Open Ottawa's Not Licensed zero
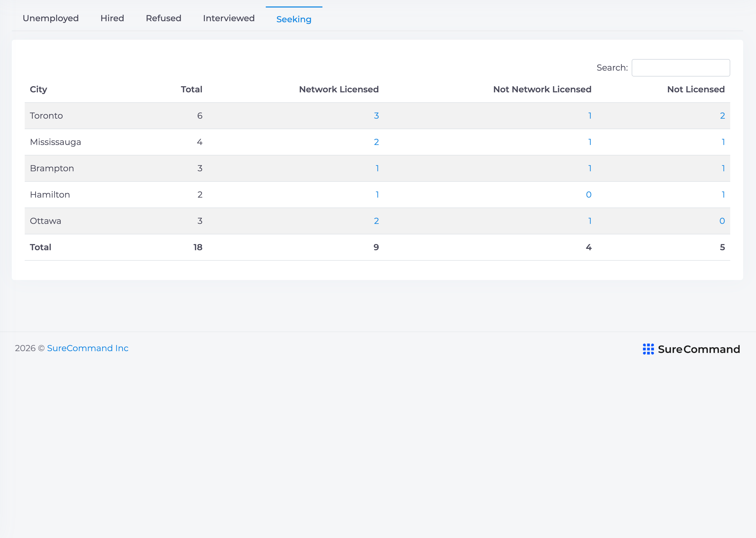 [x=722, y=221]
